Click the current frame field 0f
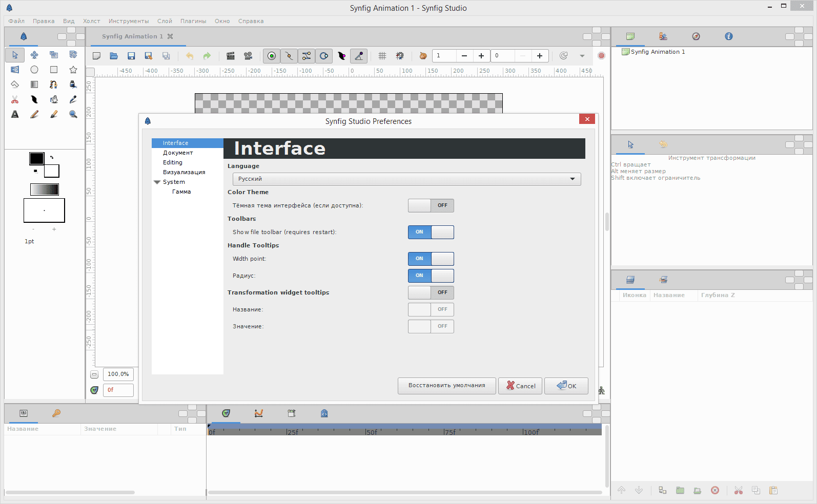Screen dimensions: 817x504 pos(118,390)
